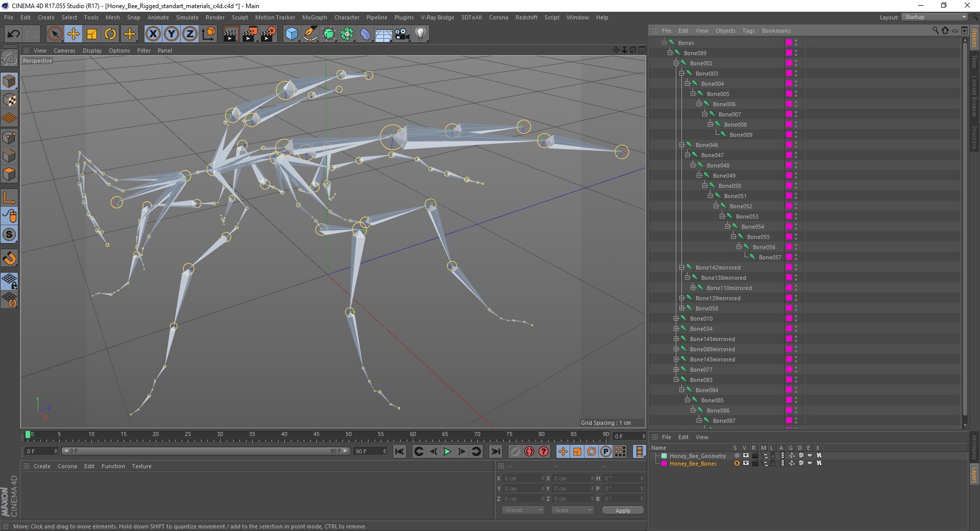Expand the Bone110mirrored node
This screenshot has height=531, width=980.
pos(693,287)
